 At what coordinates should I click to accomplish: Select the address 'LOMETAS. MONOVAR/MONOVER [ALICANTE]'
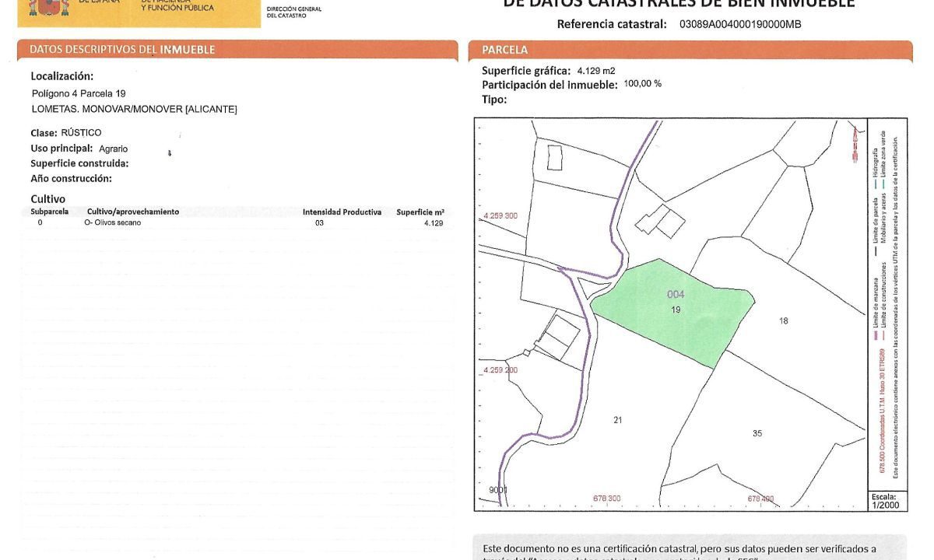(x=134, y=109)
